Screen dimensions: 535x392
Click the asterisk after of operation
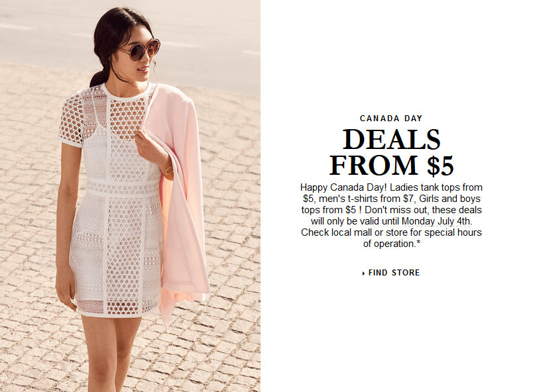click(418, 242)
